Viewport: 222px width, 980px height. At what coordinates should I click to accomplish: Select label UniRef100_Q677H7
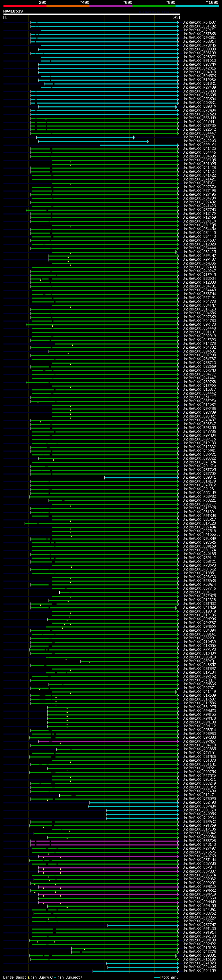click(x=199, y=925)
